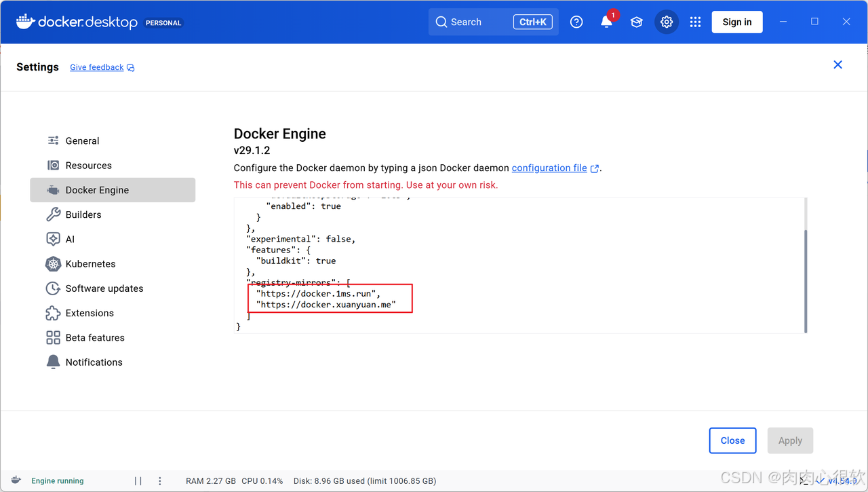Image resolution: width=868 pixels, height=492 pixels.
Task: Click the General sliders icon
Action: click(x=53, y=140)
